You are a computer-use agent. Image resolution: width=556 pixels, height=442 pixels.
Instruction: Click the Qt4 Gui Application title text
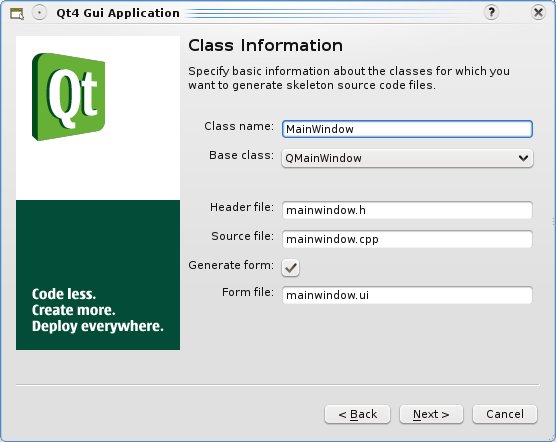[x=118, y=13]
